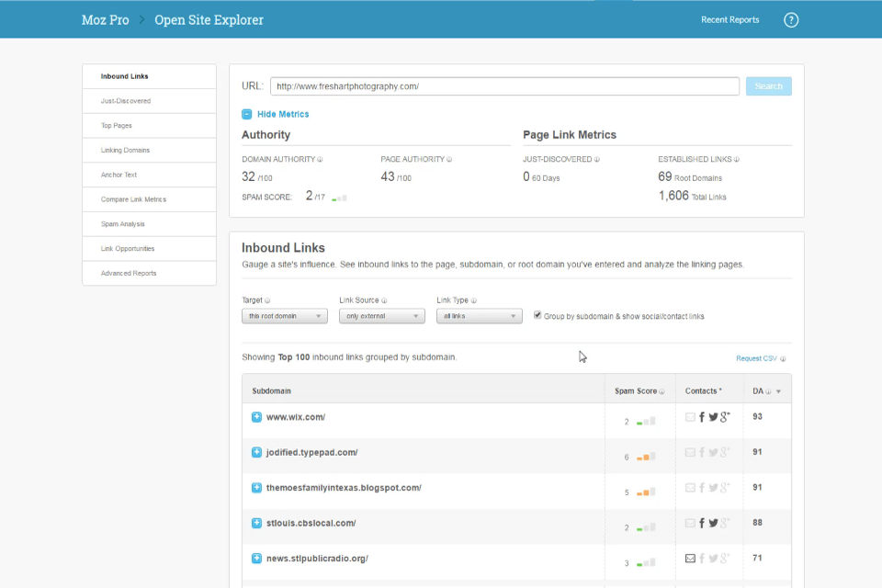Click the Request CSV info icon
The width and height of the screenshot is (882, 588).
pyautogui.click(x=783, y=359)
